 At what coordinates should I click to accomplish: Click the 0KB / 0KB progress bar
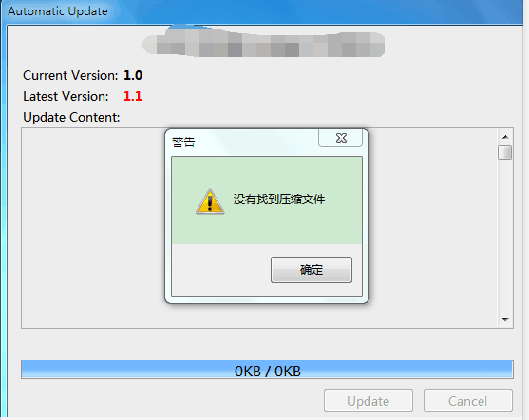point(267,370)
